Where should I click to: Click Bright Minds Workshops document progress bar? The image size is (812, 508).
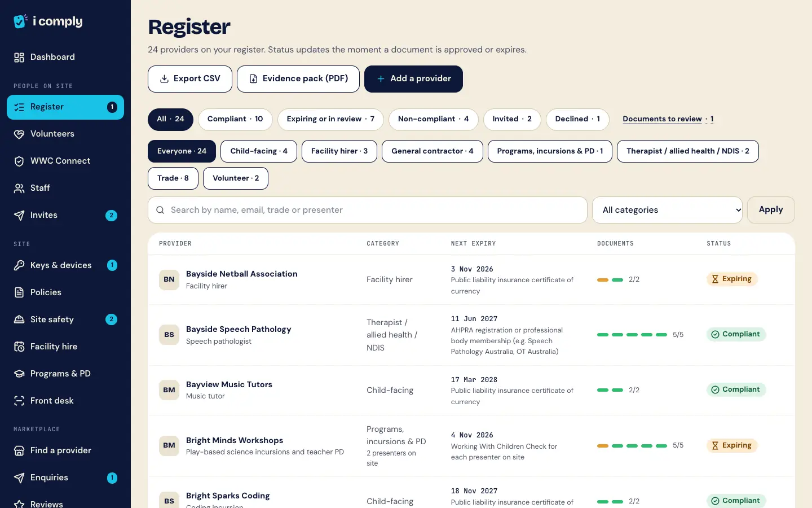tap(632, 446)
